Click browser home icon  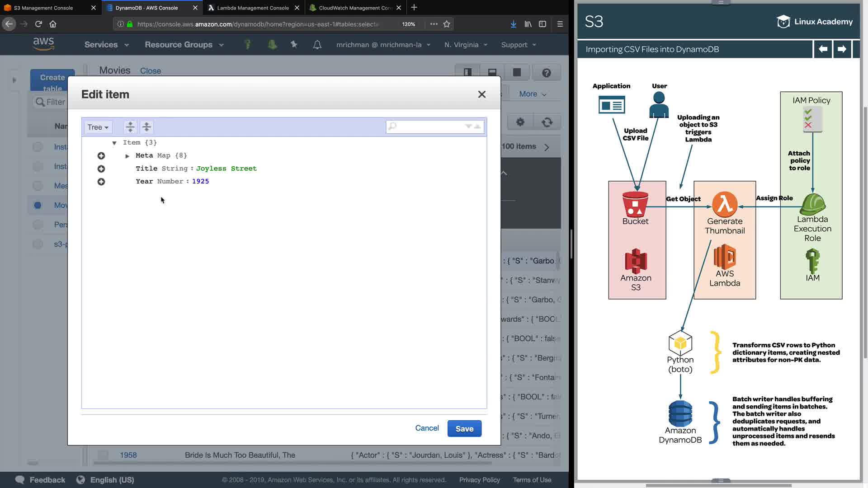point(53,24)
